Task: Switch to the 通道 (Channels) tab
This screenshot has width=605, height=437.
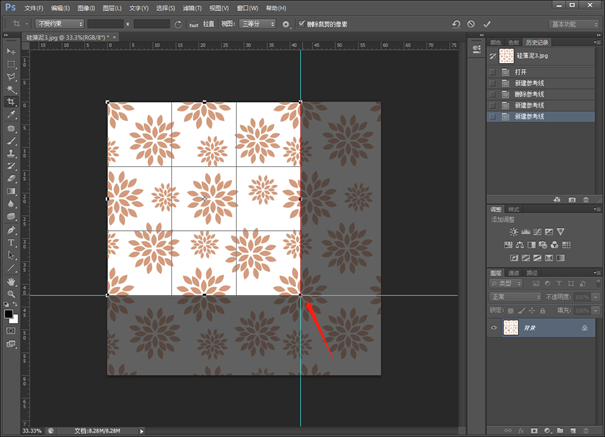Action: (x=514, y=272)
